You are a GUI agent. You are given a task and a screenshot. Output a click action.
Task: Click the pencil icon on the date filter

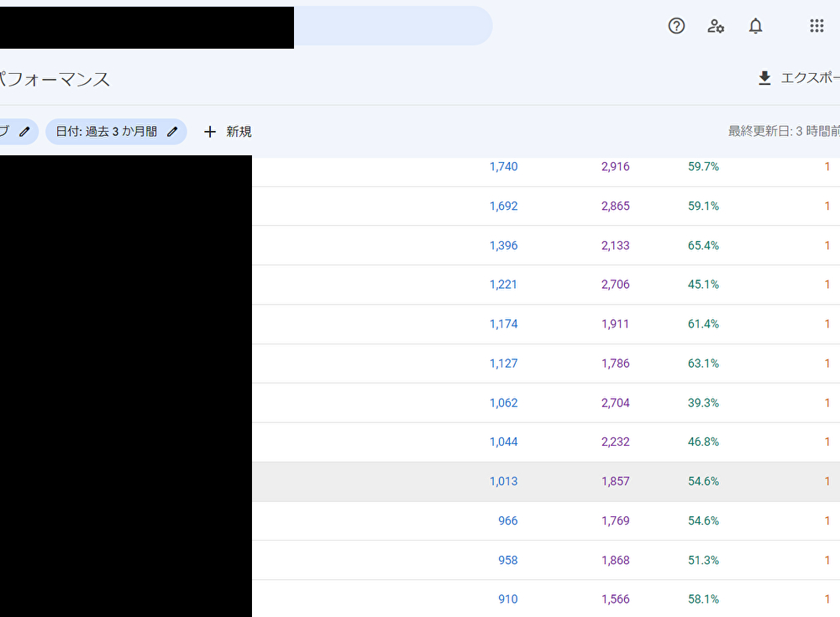(x=172, y=132)
